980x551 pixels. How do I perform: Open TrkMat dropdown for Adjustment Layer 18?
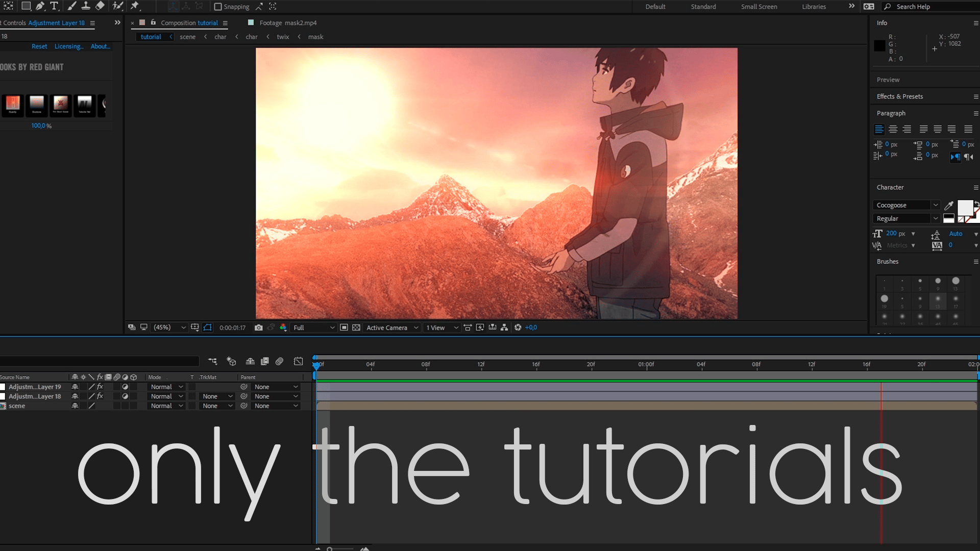(217, 396)
